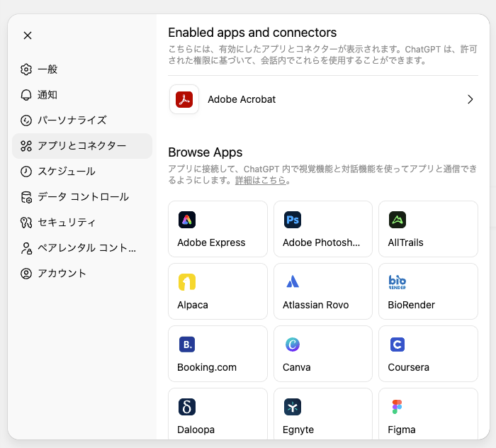Go to データ コントロール settings

point(83,197)
